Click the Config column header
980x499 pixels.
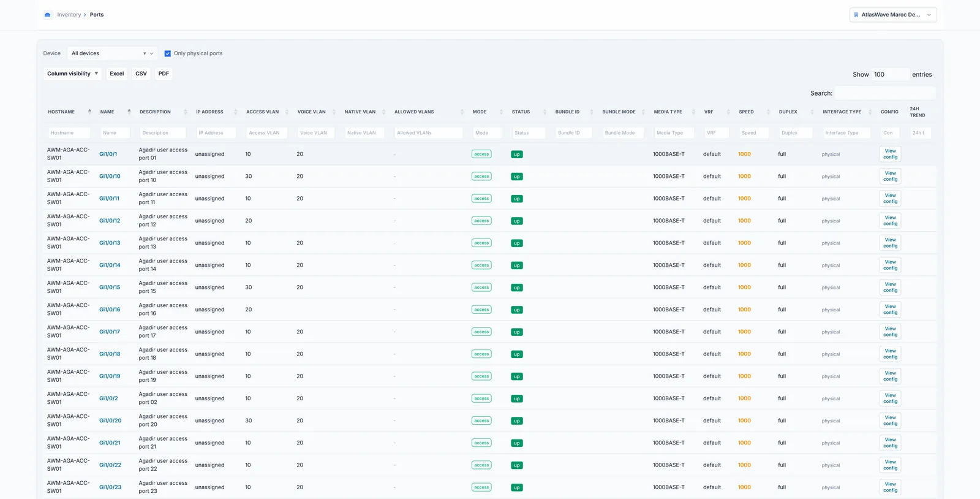pyautogui.click(x=889, y=112)
